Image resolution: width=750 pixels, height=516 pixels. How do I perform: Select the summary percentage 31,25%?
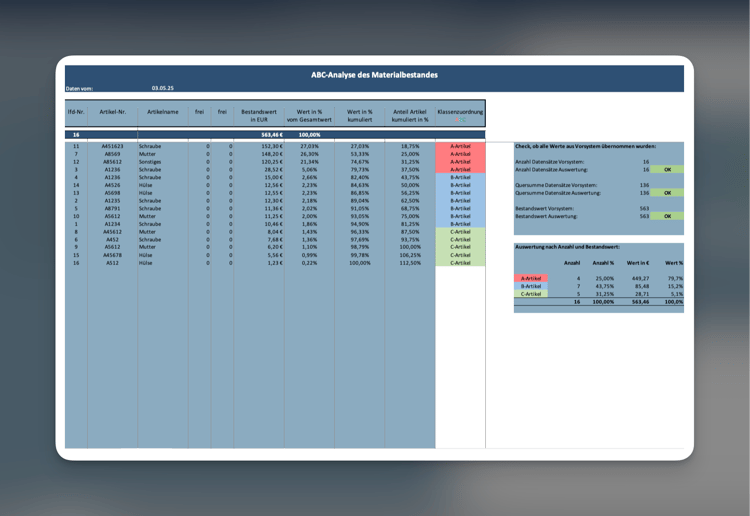(605, 294)
